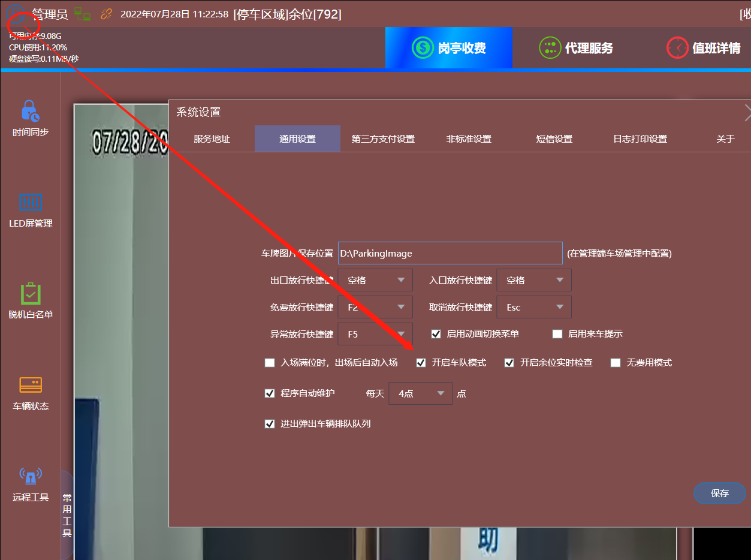751x560 pixels.
Task: Open the 非标准设置 tab
Action: point(469,139)
